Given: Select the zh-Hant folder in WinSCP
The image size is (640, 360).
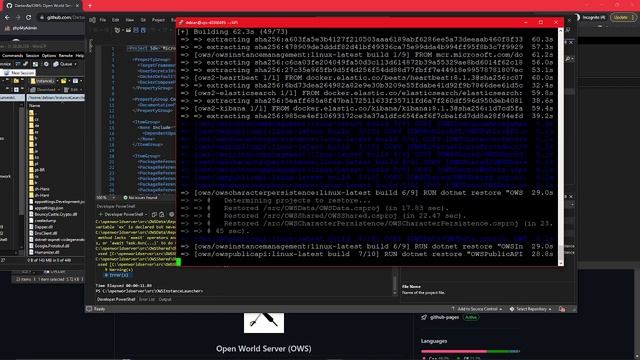Looking at the screenshot, I should pos(40,196).
